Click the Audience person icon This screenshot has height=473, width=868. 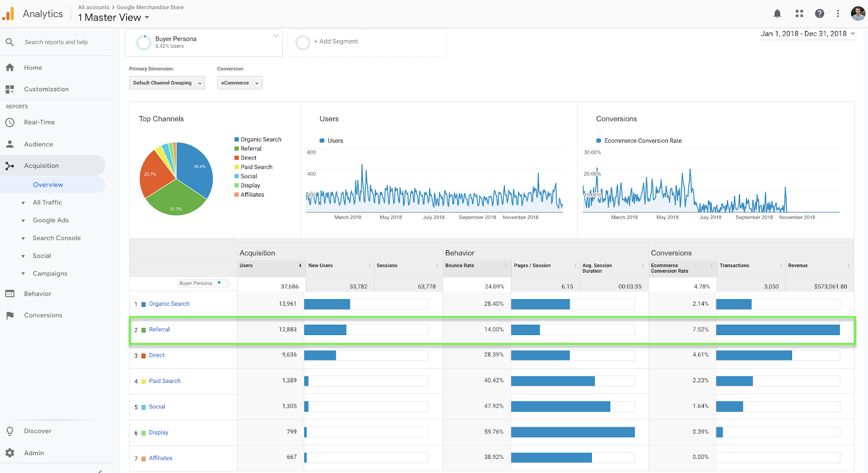pos(10,144)
